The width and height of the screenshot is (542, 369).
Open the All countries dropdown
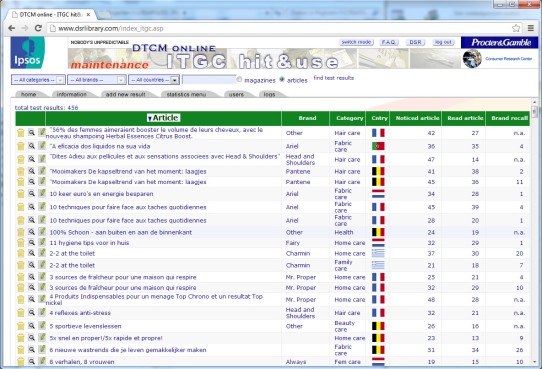pyautogui.click(x=154, y=80)
